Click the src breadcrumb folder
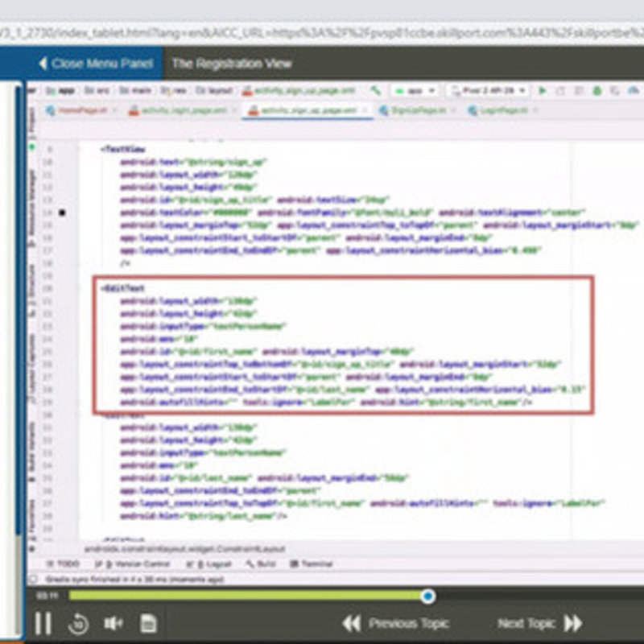Image resolution: width=644 pixels, height=644 pixels. click(97, 91)
